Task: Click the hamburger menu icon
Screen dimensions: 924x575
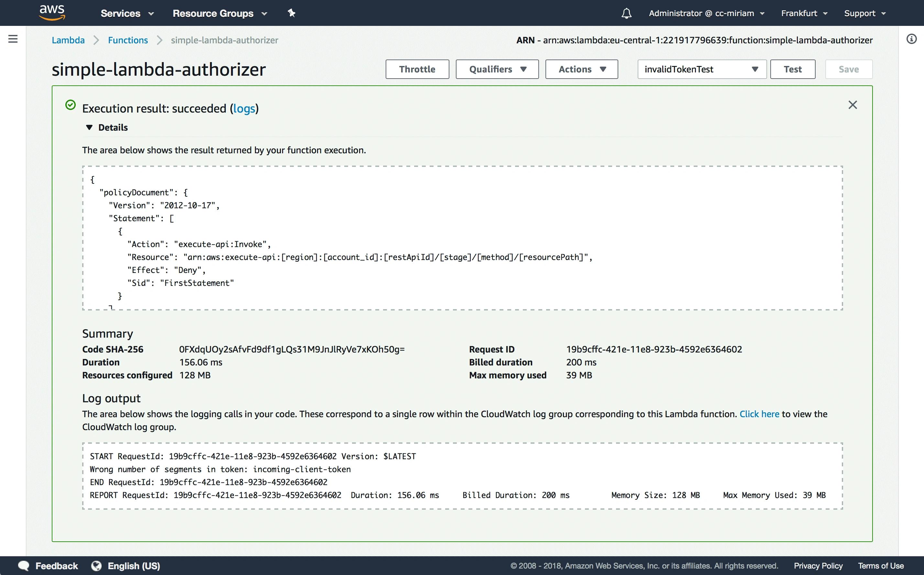Action: coord(13,39)
